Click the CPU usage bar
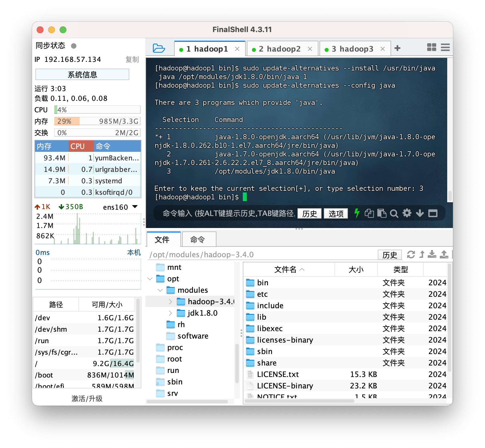 pos(97,110)
